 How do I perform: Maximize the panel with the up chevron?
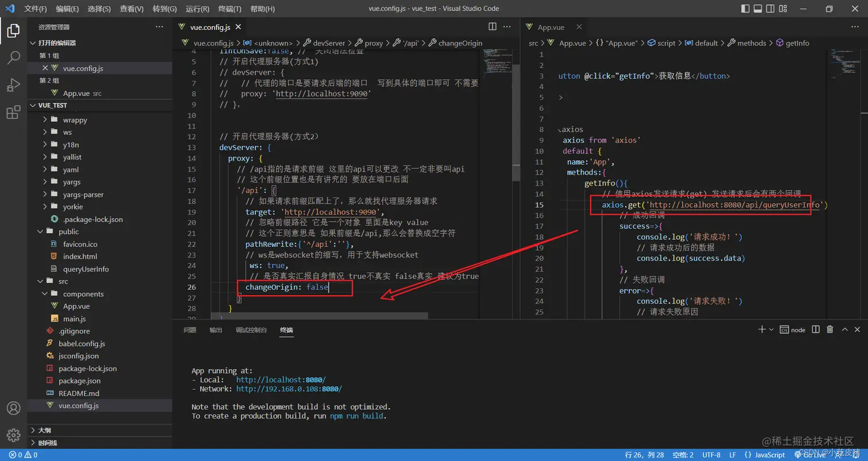tap(844, 330)
